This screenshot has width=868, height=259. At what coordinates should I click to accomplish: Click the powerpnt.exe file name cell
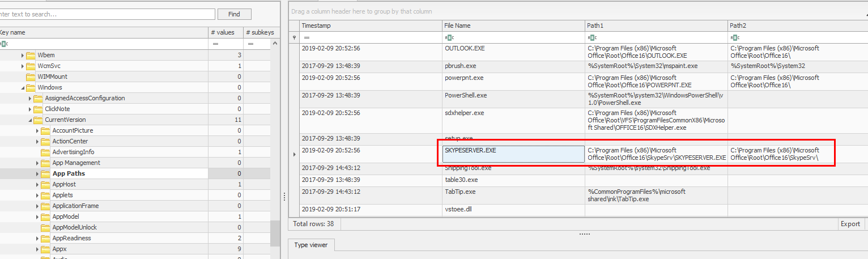pyautogui.click(x=513, y=81)
